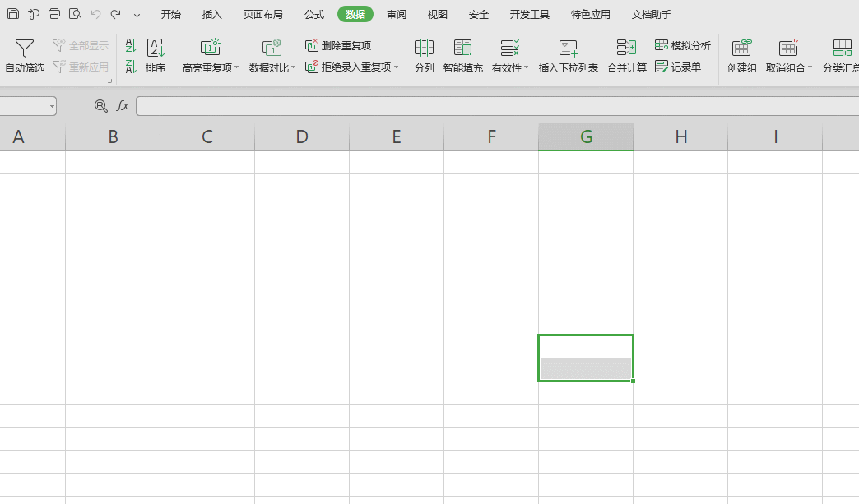Open Print Preview from quick access toolbar

pos(75,14)
